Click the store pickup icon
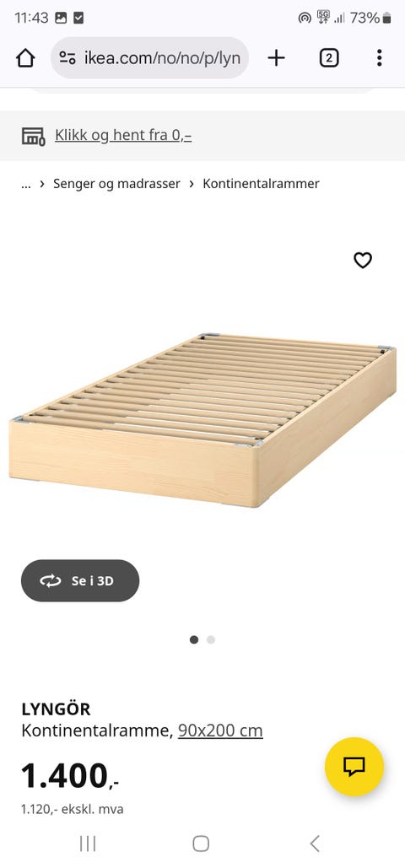Viewport: 405px width, 868px height. 33,136
